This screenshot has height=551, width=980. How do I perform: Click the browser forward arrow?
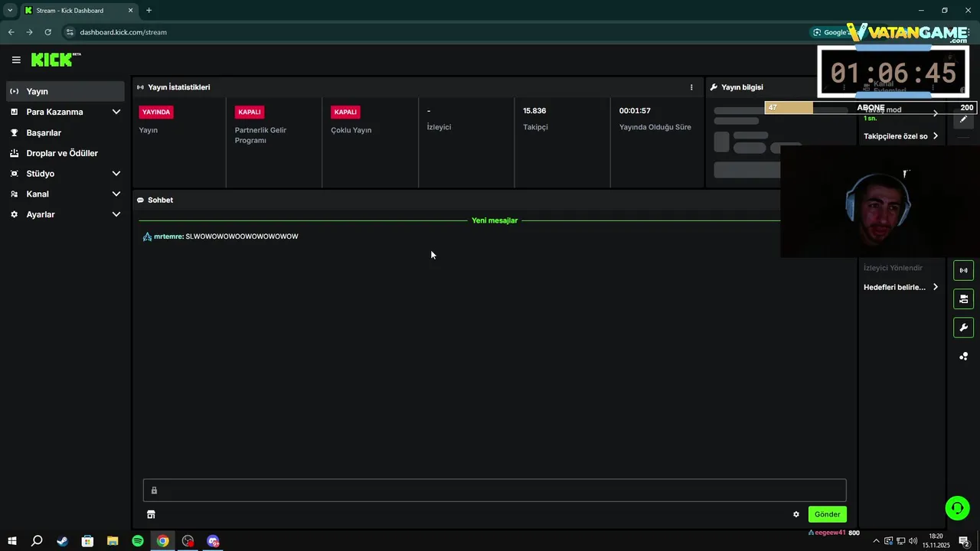pyautogui.click(x=29, y=32)
